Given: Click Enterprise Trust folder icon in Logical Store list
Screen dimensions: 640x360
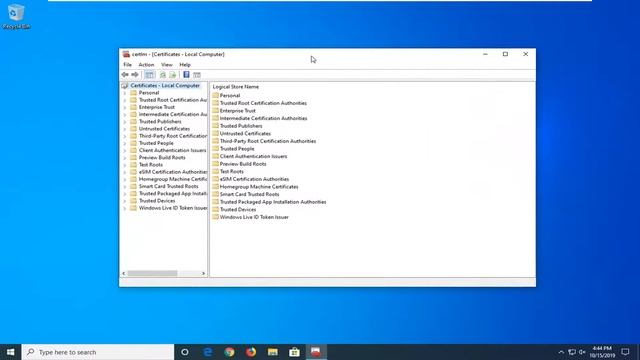Looking at the screenshot, I should [216, 111].
